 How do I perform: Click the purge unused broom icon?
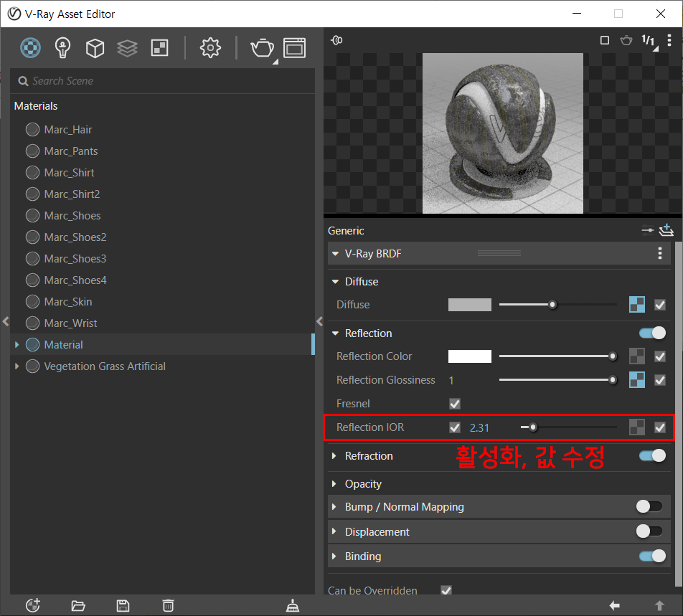[293, 605]
